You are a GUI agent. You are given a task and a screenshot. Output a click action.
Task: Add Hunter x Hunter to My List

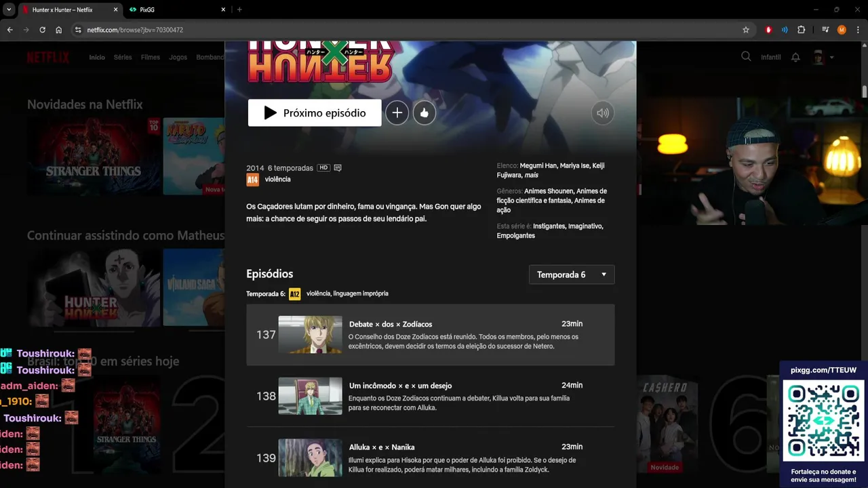click(x=397, y=113)
